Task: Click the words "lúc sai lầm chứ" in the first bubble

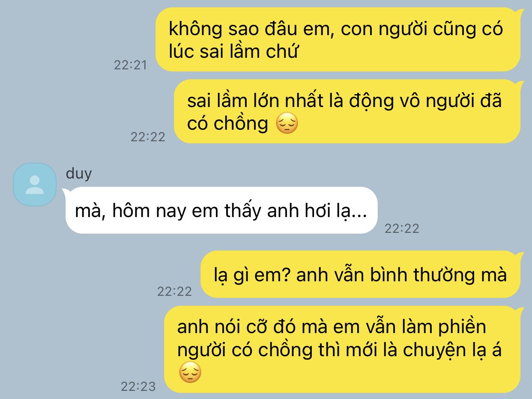Action: pos(233,52)
